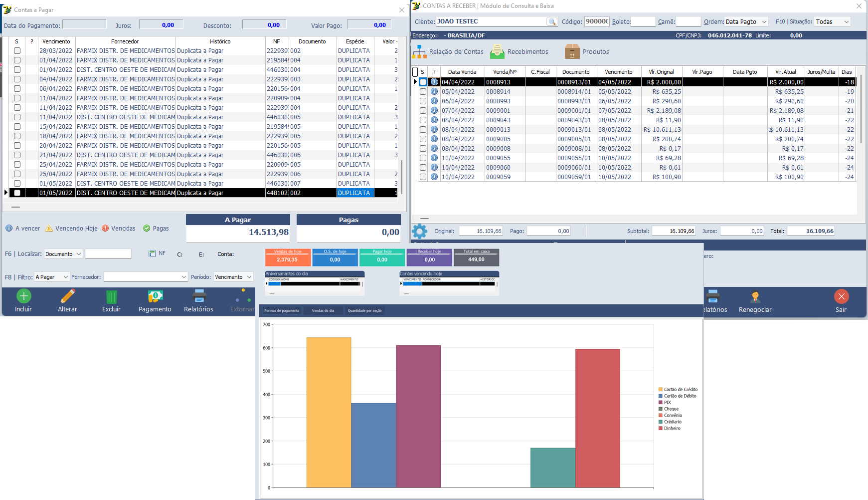Click the Alterar pencil icon
This screenshot has width=868, height=500.
pos(67,296)
